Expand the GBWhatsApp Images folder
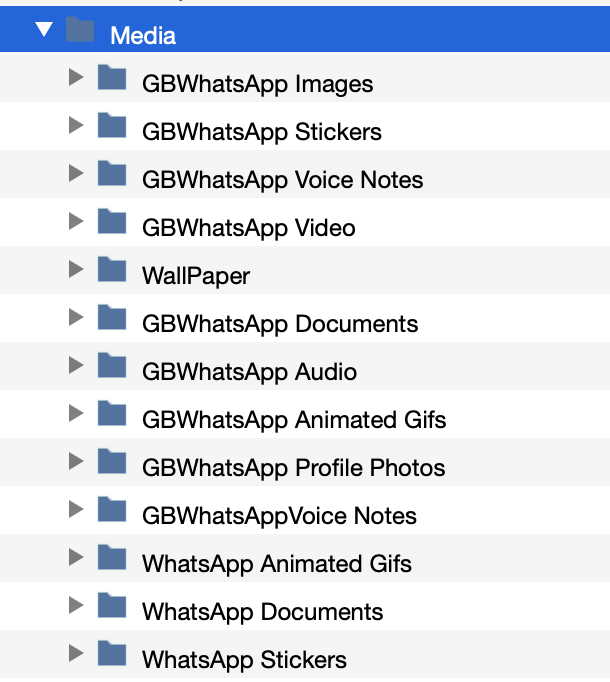This screenshot has height=682, width=610. [76, 77]
